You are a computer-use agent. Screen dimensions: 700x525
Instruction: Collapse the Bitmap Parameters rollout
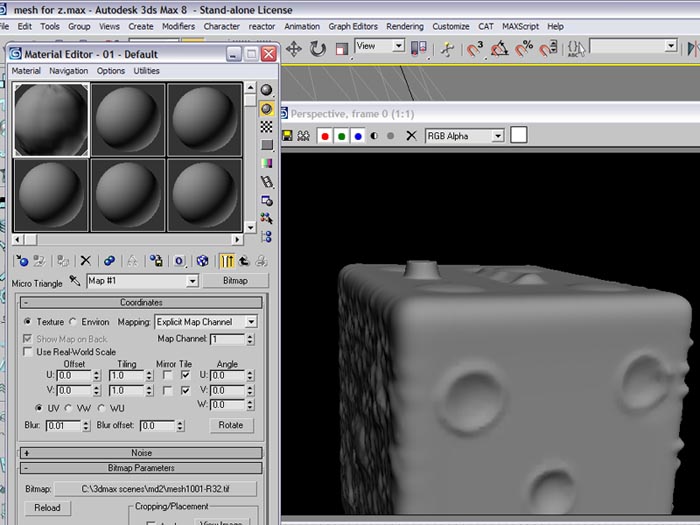[141, 468]
